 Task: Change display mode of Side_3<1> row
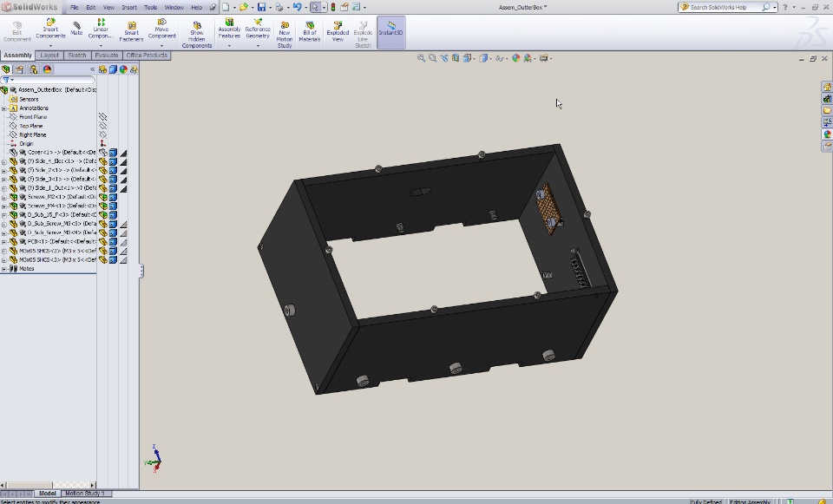(113, 180)
